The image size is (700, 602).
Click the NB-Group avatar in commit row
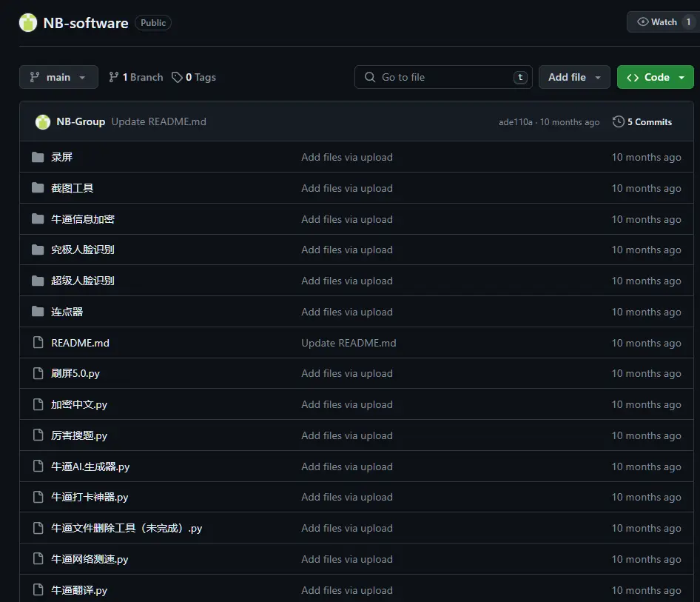(x=43, y=122)
